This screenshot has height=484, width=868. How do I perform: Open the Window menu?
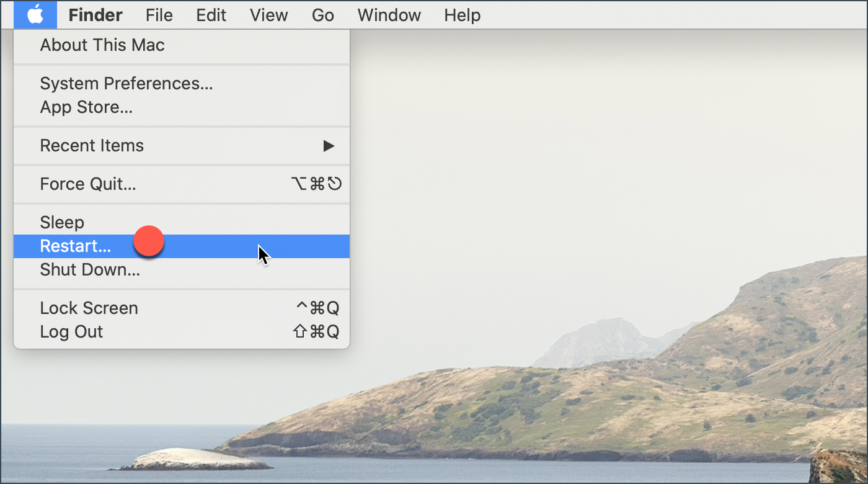pos(389,15)
